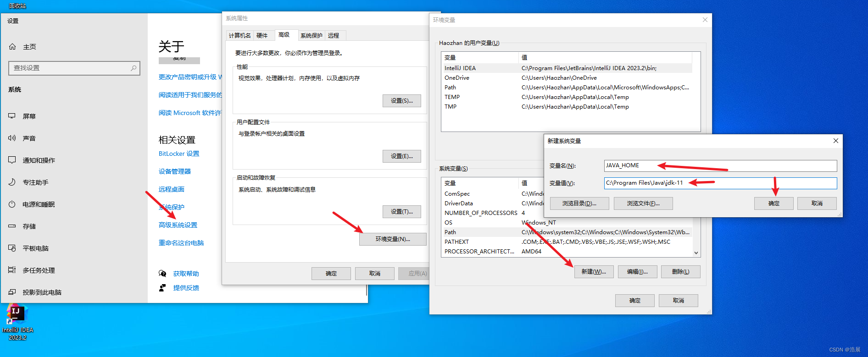Viewport: 868px width, 357px height.
Task: Open 更改产品密钥或升级 link
Action: 190,77
